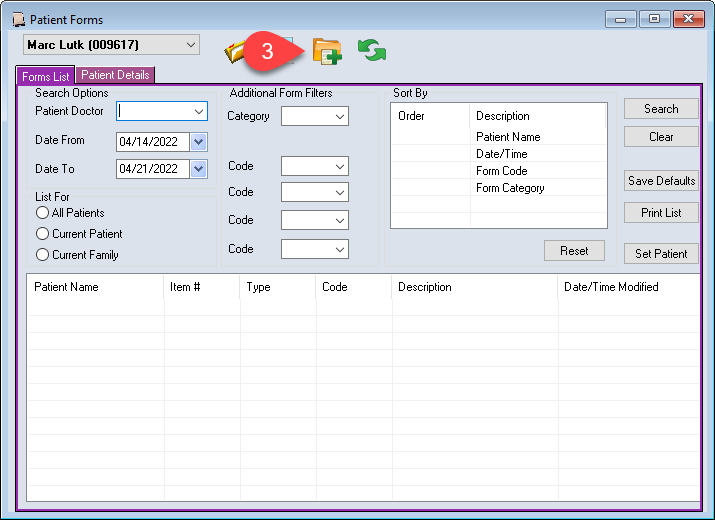
Task: Click the Order column header in Sort By
Action: pyautogui.click(x=430, y=116)
